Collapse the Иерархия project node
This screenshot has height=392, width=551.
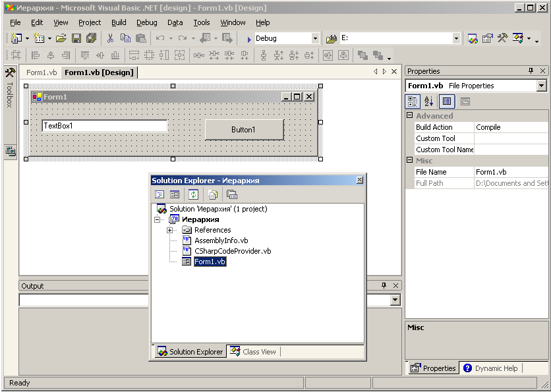[x=157, y=219]
